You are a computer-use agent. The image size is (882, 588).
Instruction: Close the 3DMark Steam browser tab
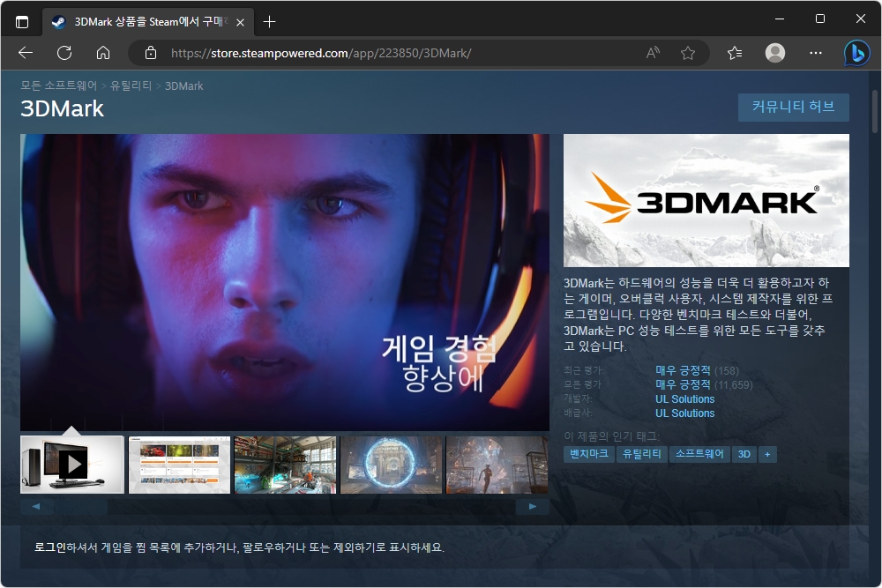[240, 23]
